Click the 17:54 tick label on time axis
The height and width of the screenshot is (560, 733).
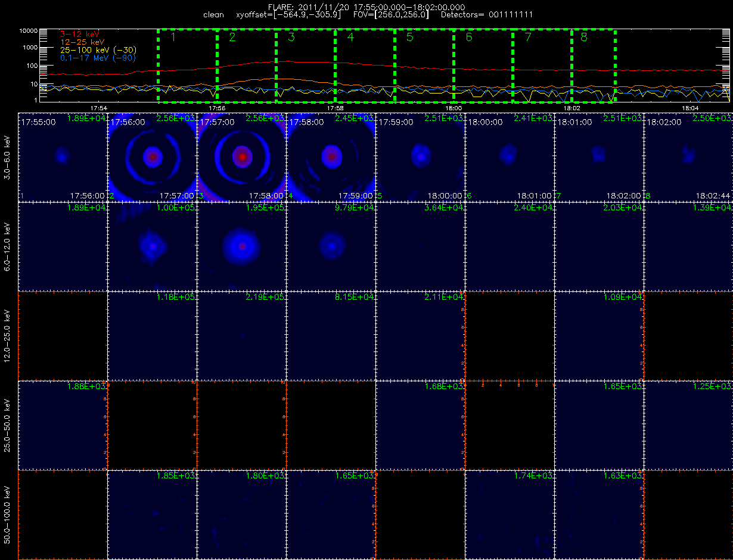98,108
